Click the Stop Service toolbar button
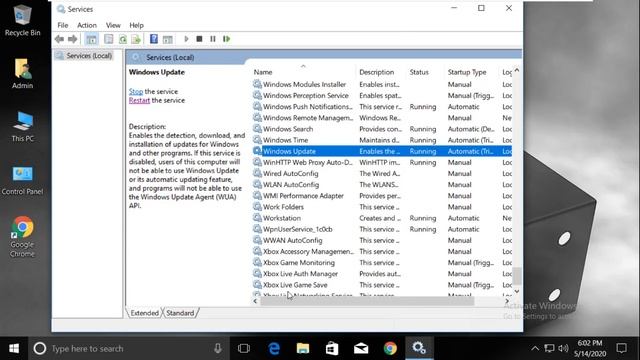Screen dimensions: 640x360 tap(199, 39)
